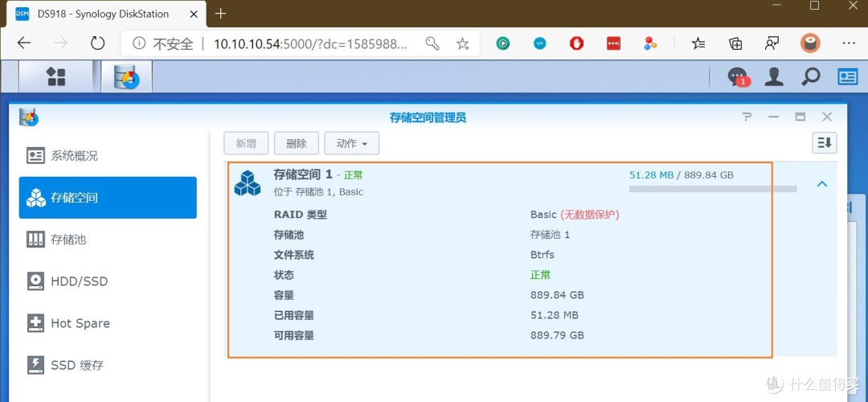Open the browser profile avatar
Viewport: 868px width, 402px height.
pyautogui.click(x=810, y=43)
